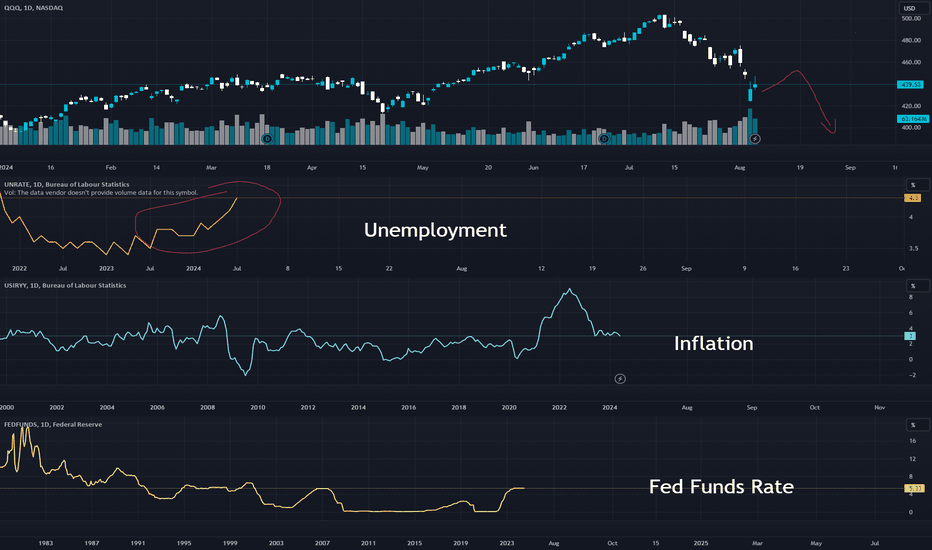Select the QQQ, 1D, NASDAQ symbol legend
This screenshot has height=550, width=932.
[33, 8]
